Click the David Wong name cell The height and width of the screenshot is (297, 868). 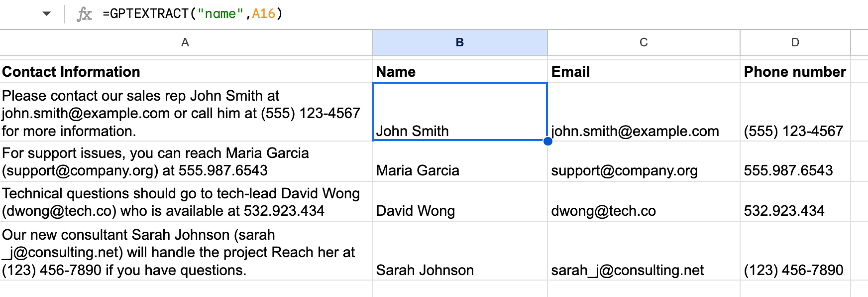point(459,202)
